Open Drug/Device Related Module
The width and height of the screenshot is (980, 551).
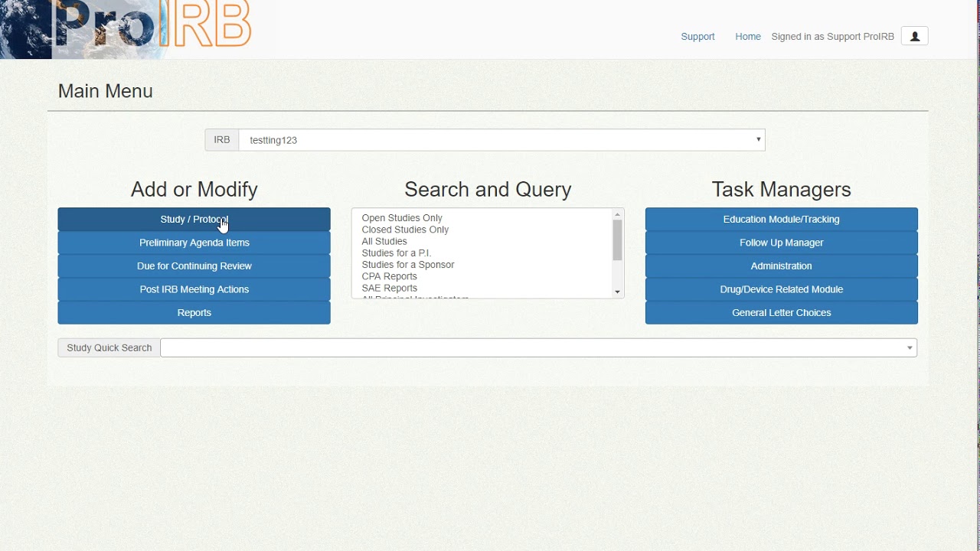click(x=781, y=289)
